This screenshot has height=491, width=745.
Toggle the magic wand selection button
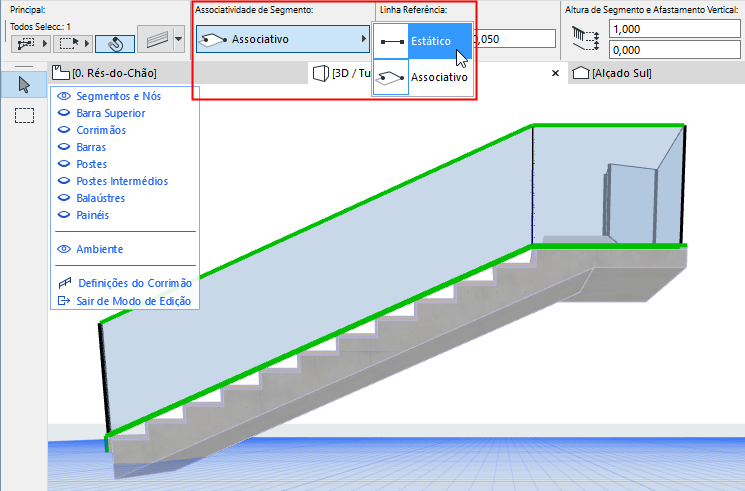coord(115,44)
